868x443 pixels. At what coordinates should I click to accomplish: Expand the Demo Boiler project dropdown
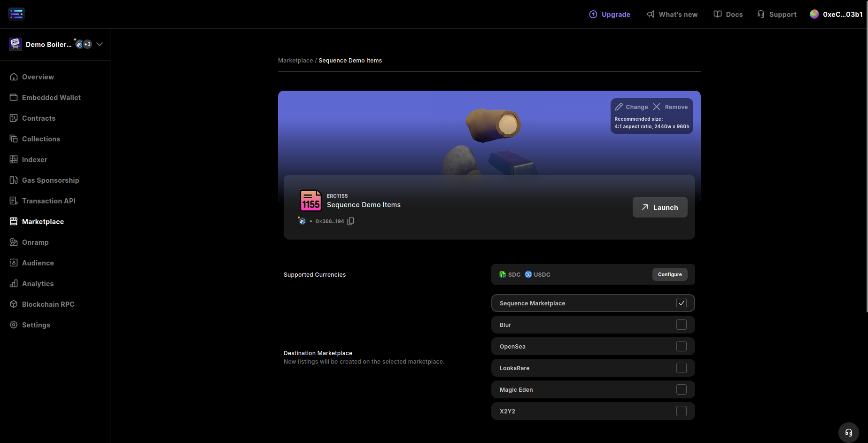[x=99, y=44]
